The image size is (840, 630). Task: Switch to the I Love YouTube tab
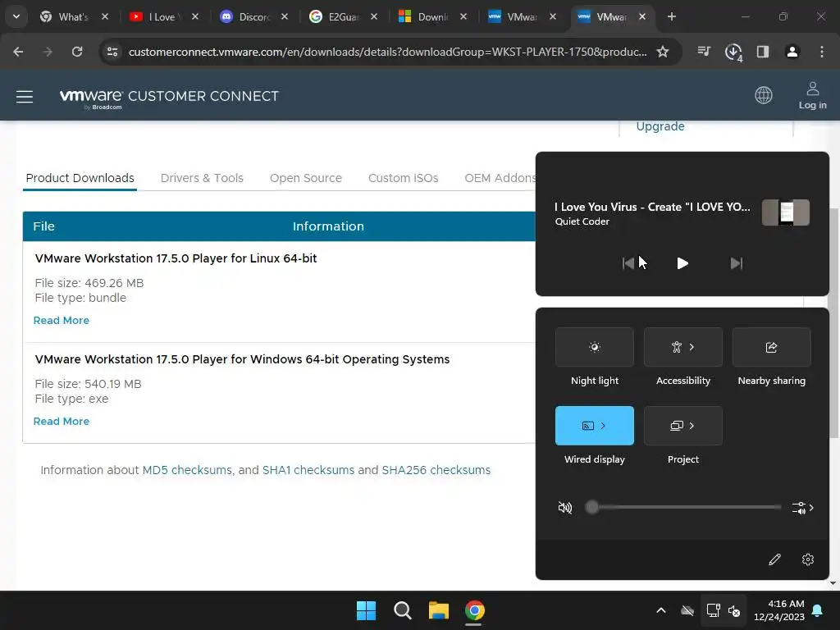pyautogui.click(x=162, y=17)
